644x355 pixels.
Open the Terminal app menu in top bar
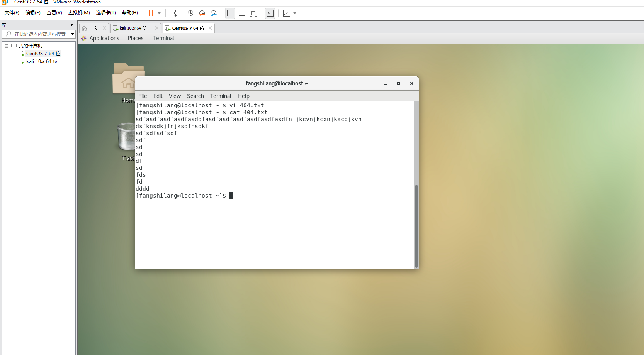click(x=163, y=38)
